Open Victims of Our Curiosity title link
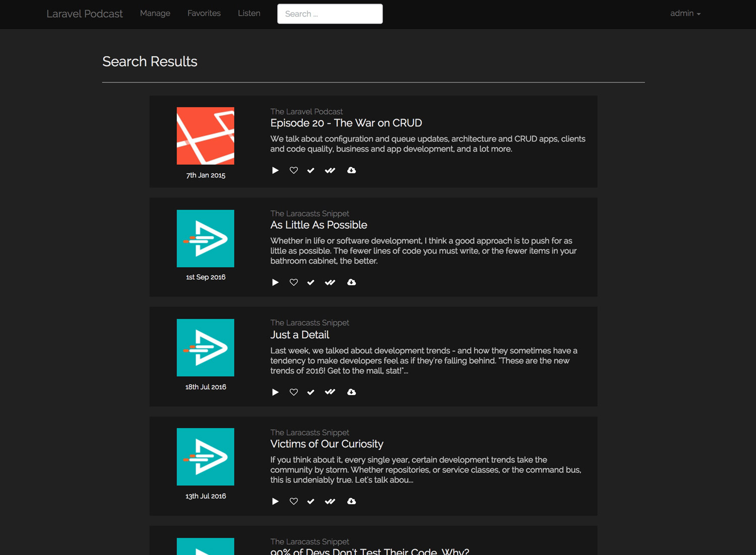 (x=327, y=444)
